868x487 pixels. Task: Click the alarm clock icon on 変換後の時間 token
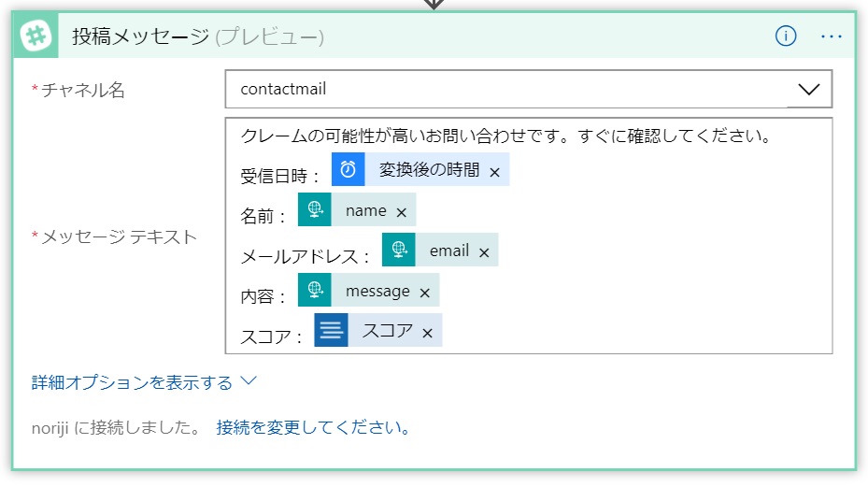tap(349, 170)
